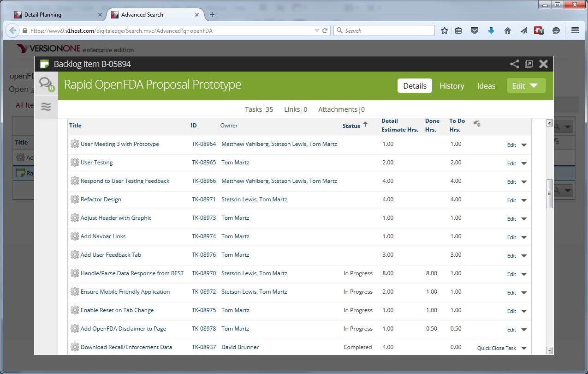Click the browser URL address field
The image size is (588, 374).
tap(172, 30)
